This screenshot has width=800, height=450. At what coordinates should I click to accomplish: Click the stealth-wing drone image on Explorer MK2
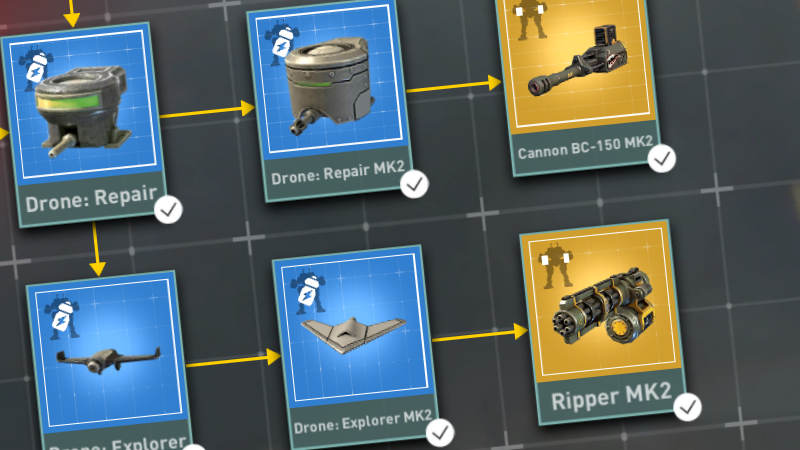[354, 334]
